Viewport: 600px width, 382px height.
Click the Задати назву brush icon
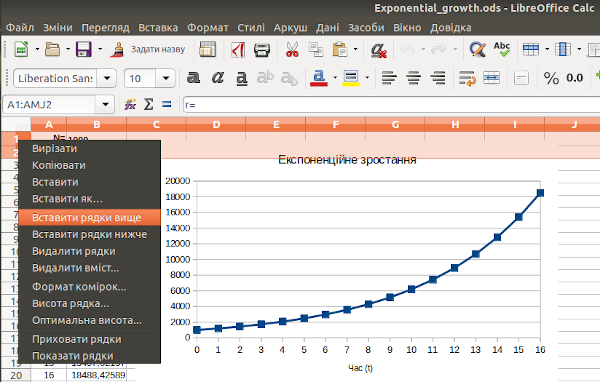coord(117,49)
